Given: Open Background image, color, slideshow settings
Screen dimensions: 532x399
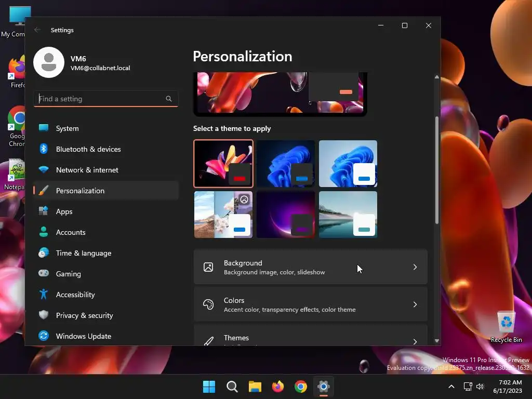Looking at the screenshot, I should (311, 267).
